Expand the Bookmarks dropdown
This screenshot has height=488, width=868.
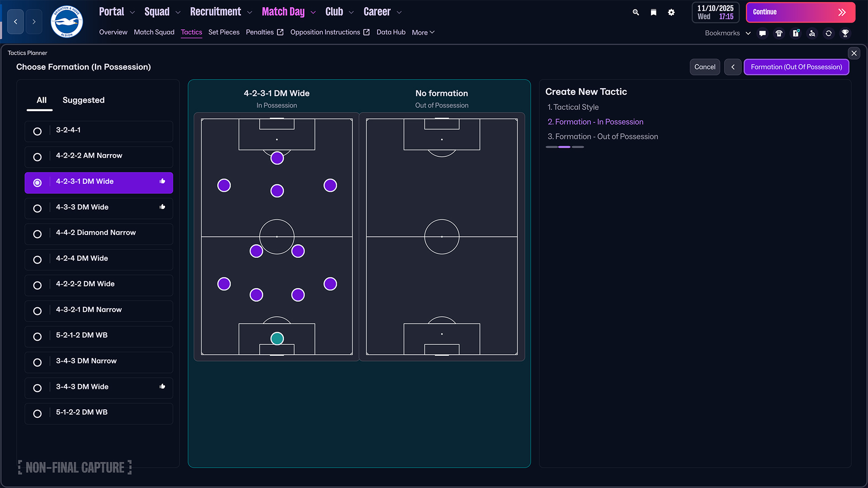tap(748, 33)
